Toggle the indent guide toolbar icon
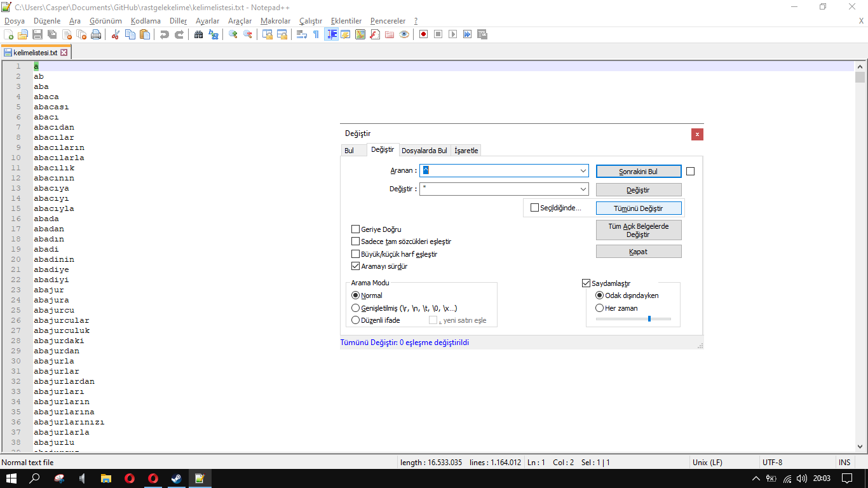Viewport: 868px width, 488px height. (x=331, y=34)
